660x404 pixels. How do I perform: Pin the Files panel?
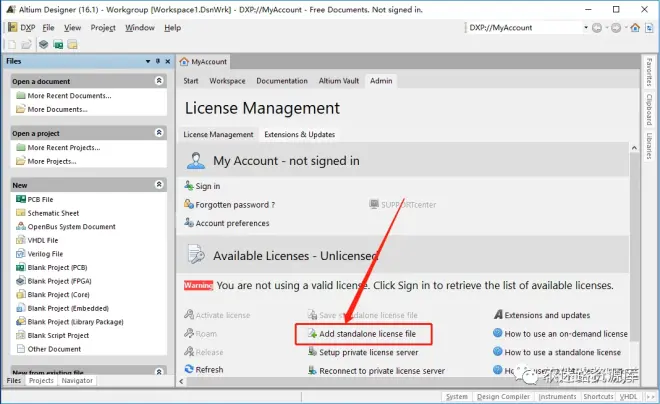[x=158, y=61]
